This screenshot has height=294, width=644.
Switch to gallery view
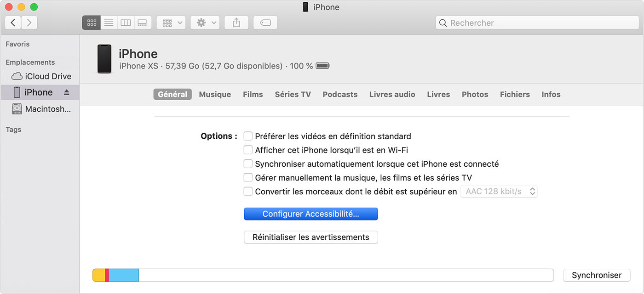click(143, 23)
